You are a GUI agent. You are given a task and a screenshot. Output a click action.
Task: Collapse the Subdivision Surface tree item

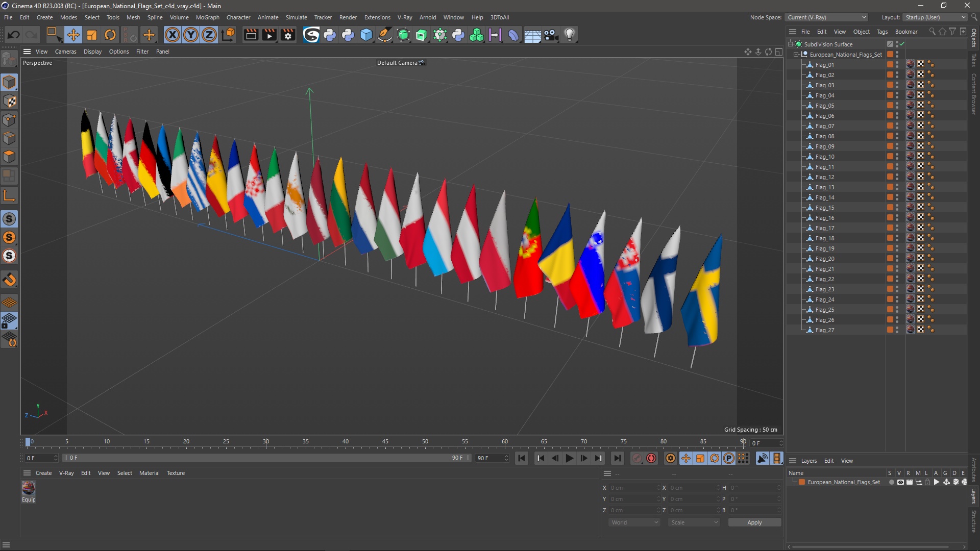click(x=790, y=44)
